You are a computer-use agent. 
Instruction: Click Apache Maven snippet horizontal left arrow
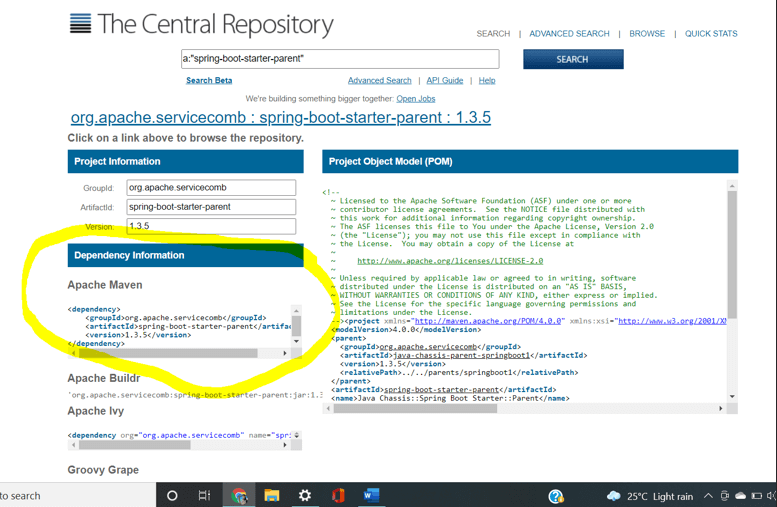tap(74, 353)
